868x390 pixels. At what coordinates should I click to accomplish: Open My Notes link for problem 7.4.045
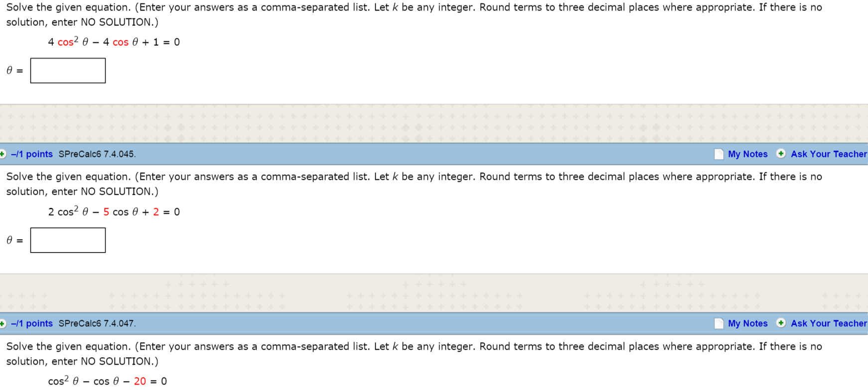(747, 154)
